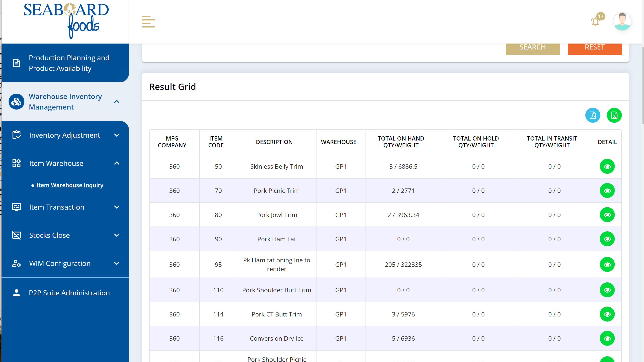Collapse the Item Warehouse section chevron
The height and width of the screenshot is (362, 644).
tap(116, 163)
